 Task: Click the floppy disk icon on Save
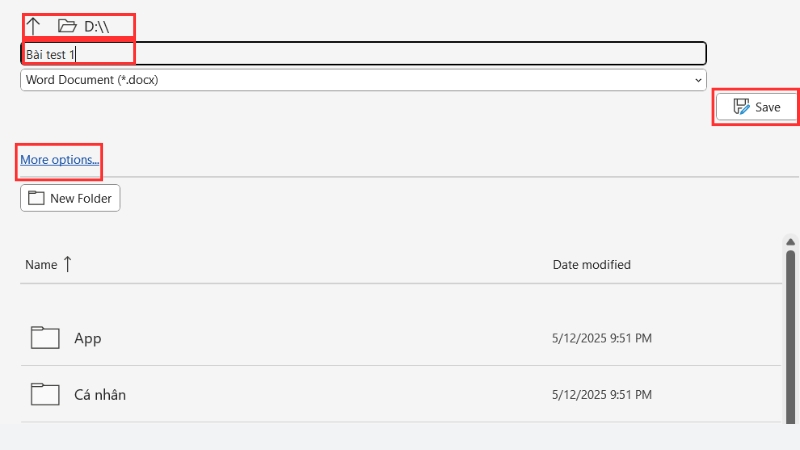coord(741,107)
